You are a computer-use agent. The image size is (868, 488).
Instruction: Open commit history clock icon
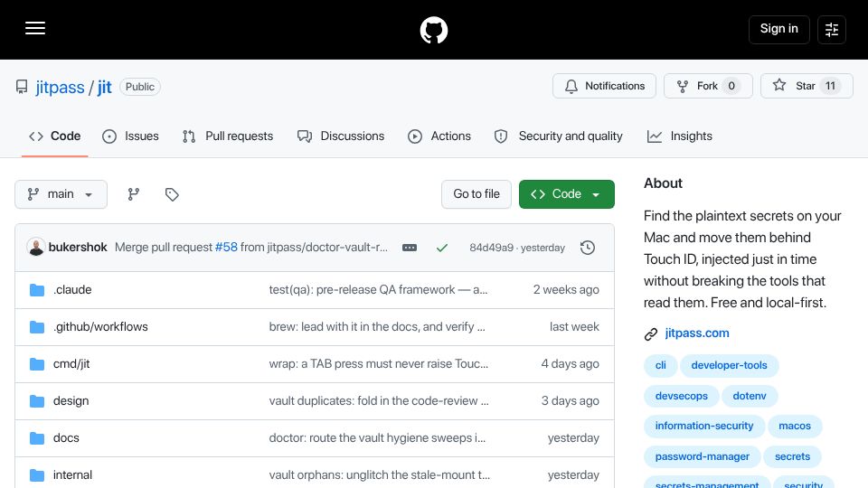588,248
